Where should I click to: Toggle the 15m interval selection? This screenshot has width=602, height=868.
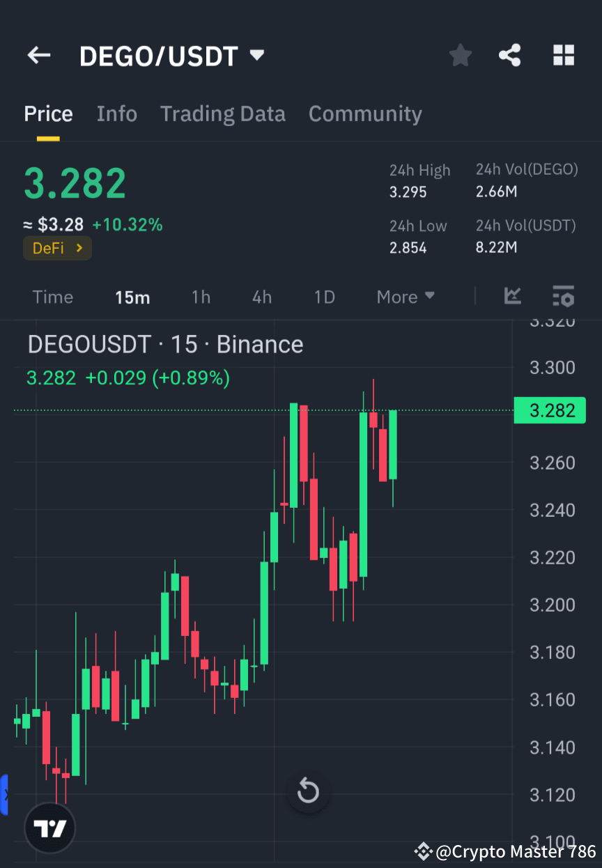[x=132, y=296]
